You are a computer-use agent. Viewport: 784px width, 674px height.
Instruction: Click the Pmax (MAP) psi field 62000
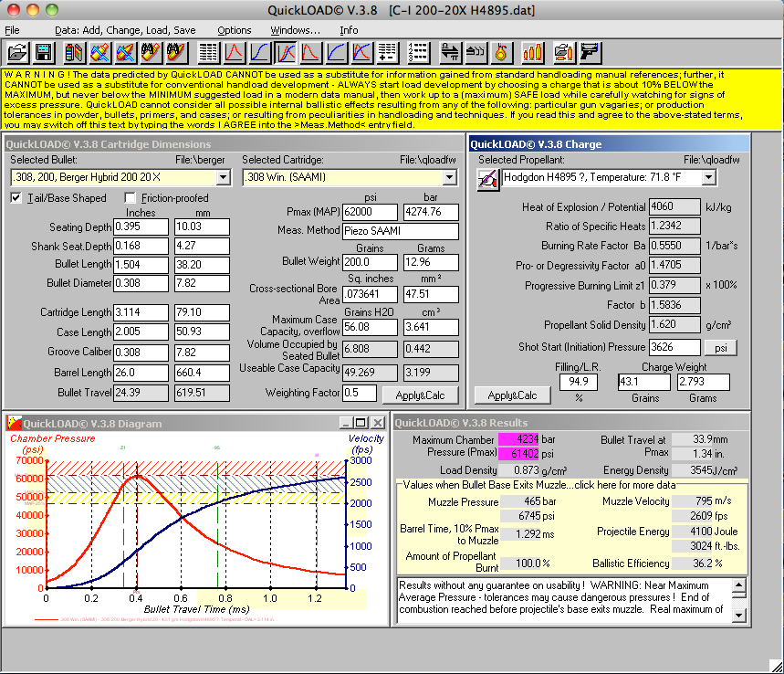[x=370, y=212]
